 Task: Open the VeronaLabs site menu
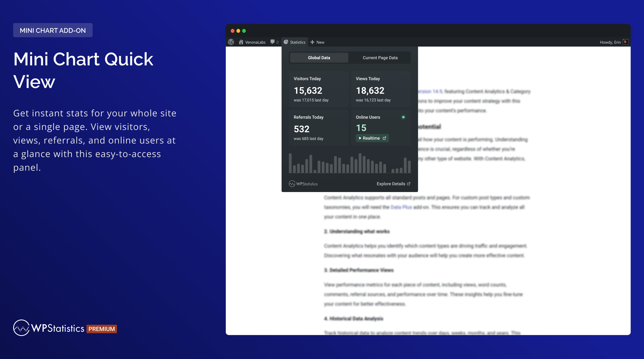point(252,42)
